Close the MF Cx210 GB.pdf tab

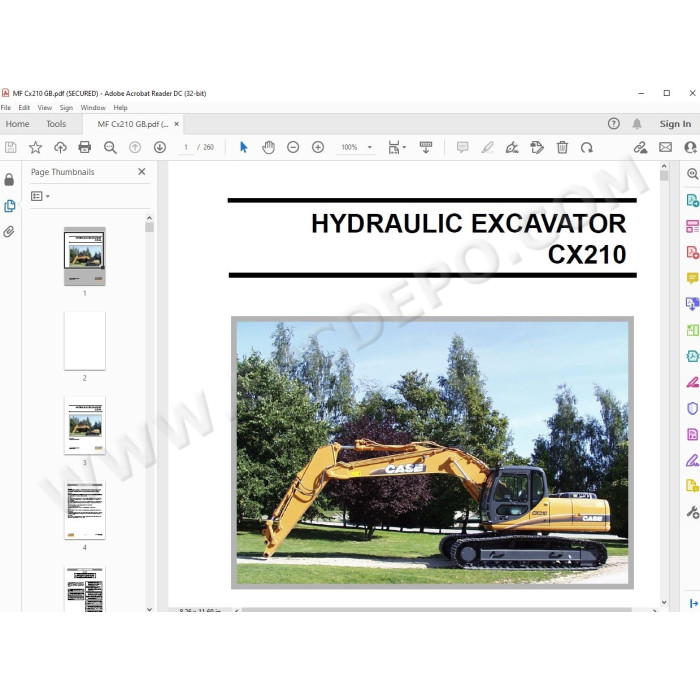[177, 124]
